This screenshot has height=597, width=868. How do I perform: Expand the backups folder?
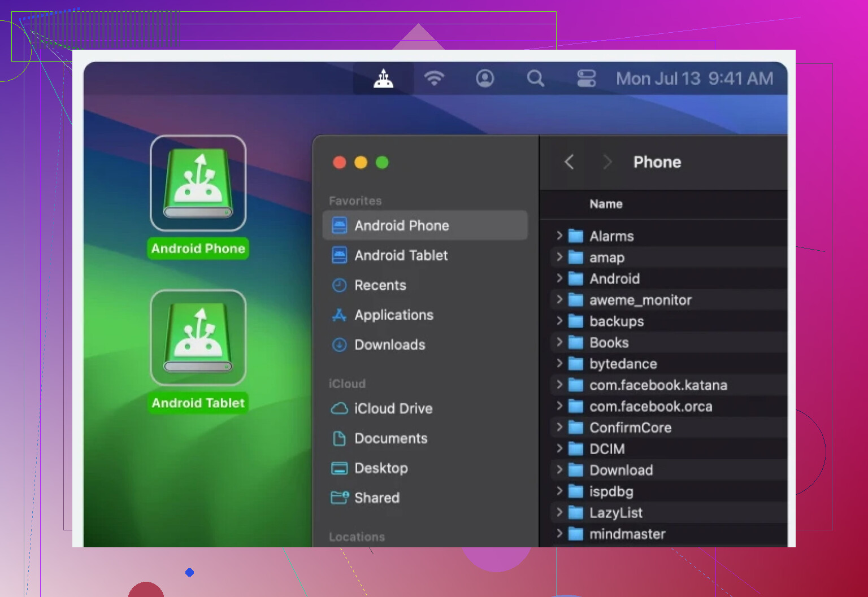559,321
